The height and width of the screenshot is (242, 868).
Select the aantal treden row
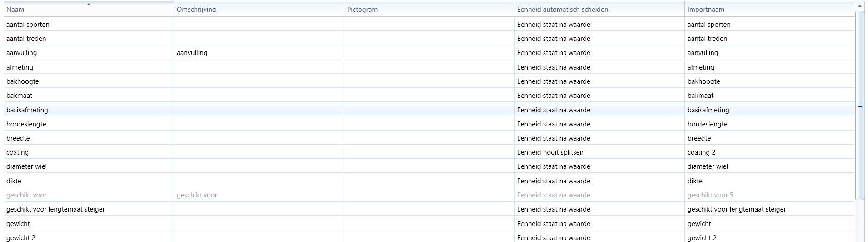click(429, 38)
